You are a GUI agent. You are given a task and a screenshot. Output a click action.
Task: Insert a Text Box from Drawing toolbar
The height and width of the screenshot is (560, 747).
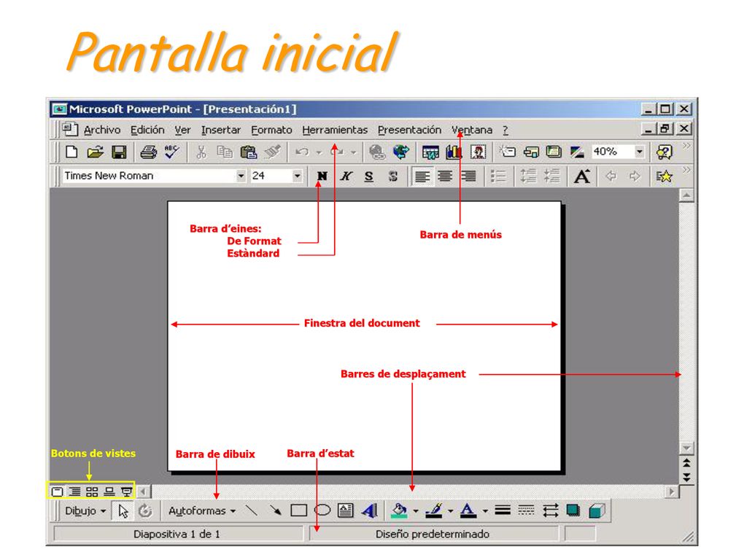pos(345,511)
